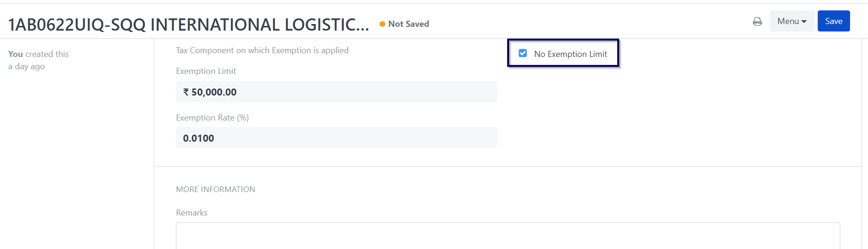Click the printer icon
Screen dimensions: 868x249
pos(757,21)
